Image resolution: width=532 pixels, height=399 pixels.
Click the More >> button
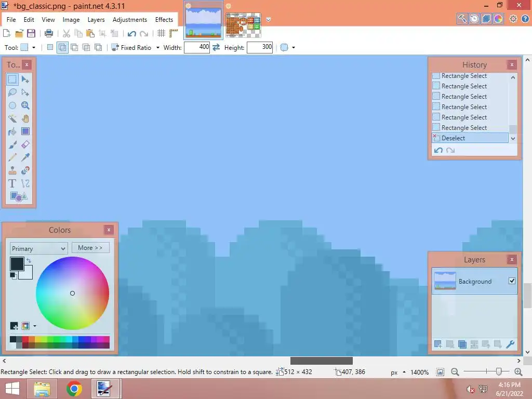pos(90,248)
